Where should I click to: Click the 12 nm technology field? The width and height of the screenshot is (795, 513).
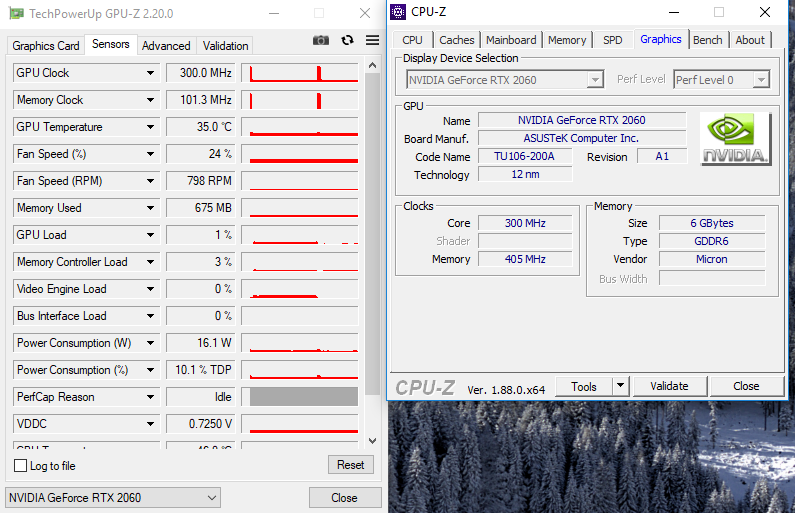coord(525,174)
